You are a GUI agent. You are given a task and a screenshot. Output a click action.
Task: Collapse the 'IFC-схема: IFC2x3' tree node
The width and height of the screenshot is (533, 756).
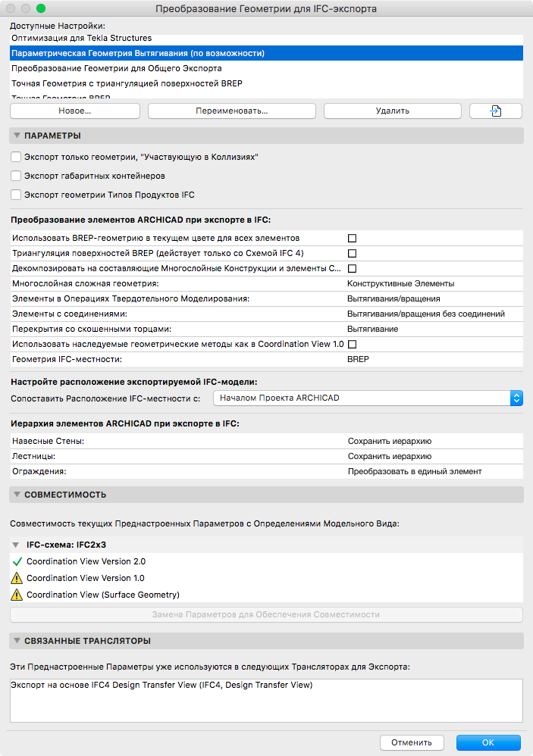pyautogui.click(x=17, y=545)
